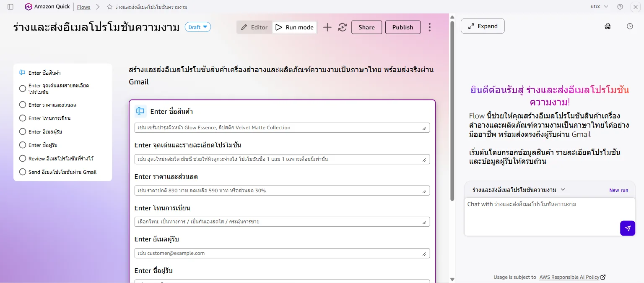The height and width of the screenshot is (283, 644).
Task: Expand the chat panel
Action: click(x=483, y=26)
